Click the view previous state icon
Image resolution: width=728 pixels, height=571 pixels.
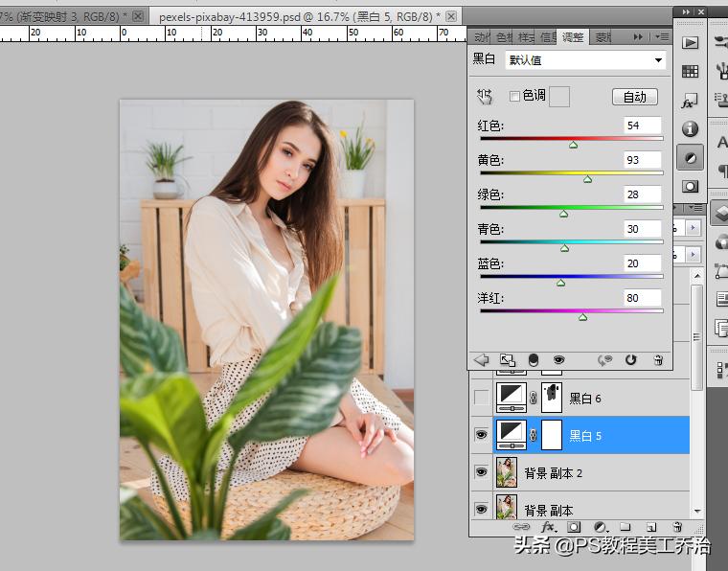click(605, 360)
